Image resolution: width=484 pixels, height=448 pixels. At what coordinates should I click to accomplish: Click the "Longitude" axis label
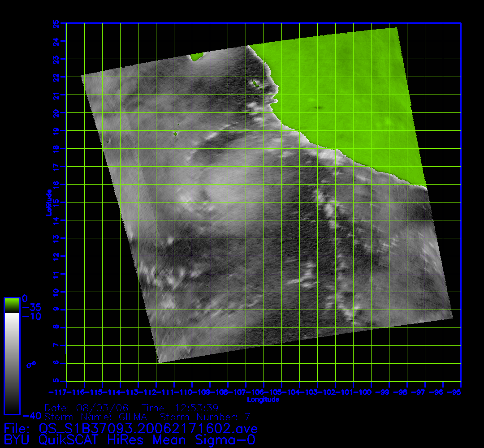(x=263, y=399)
